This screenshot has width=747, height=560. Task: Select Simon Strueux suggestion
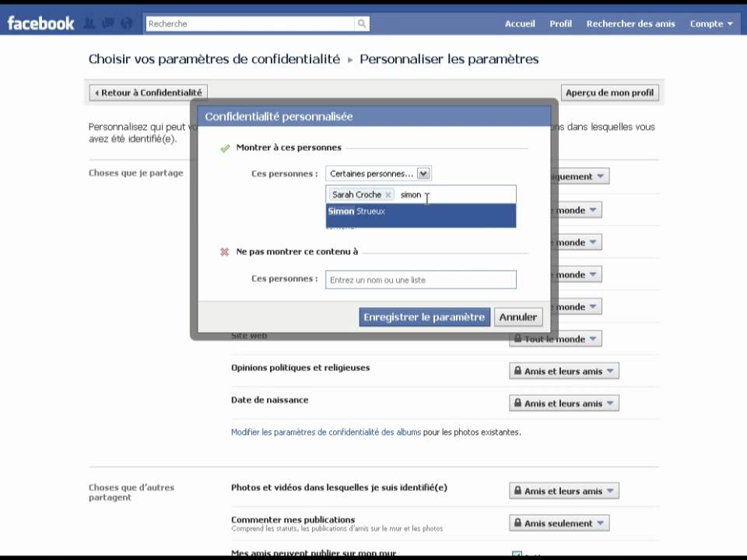pyautogui.click(x=421, y=215)
